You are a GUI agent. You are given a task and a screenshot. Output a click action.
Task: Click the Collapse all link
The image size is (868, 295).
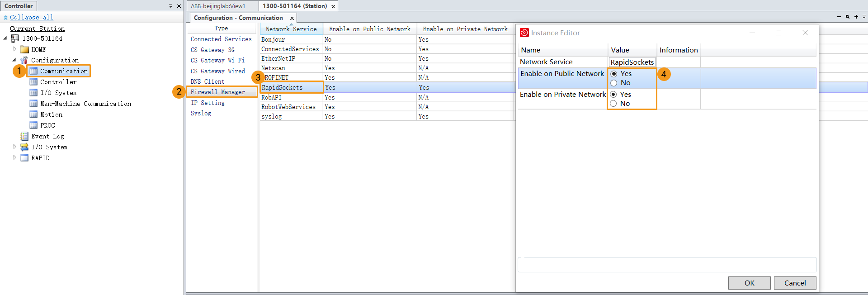coord(32,17)
